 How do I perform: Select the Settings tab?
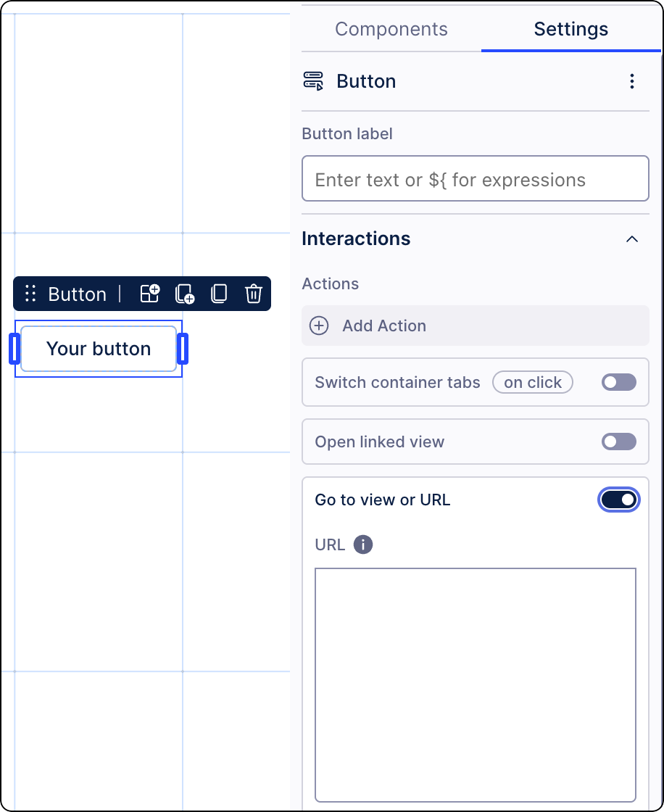(570, 29)
